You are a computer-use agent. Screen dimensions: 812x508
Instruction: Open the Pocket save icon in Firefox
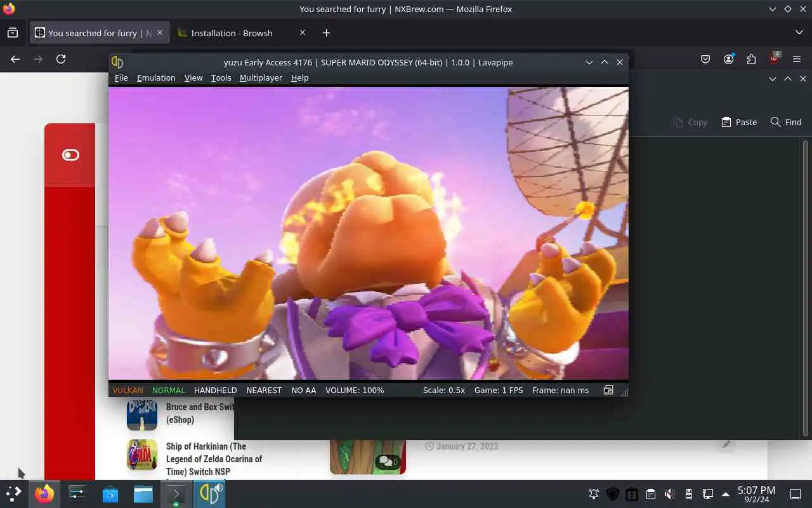(x=705, y=59)
